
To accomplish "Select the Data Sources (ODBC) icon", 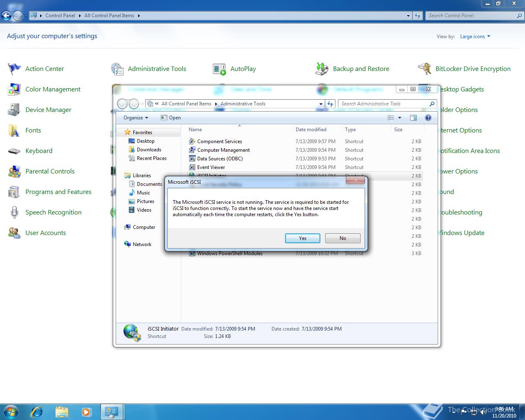I will pyautogui.click(x=192, y=159).
